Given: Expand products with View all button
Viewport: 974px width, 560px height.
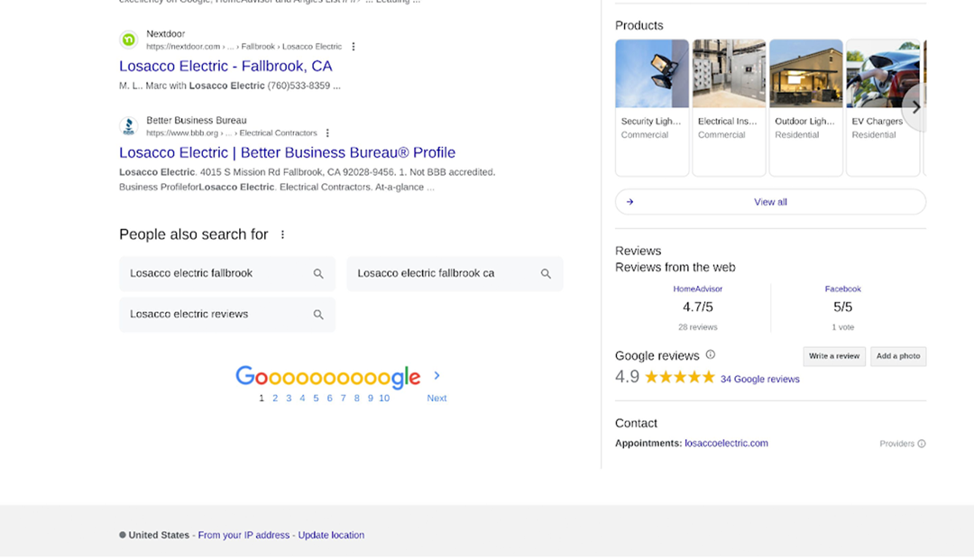Looking at the screenshot, I should [x=770, y=202].
